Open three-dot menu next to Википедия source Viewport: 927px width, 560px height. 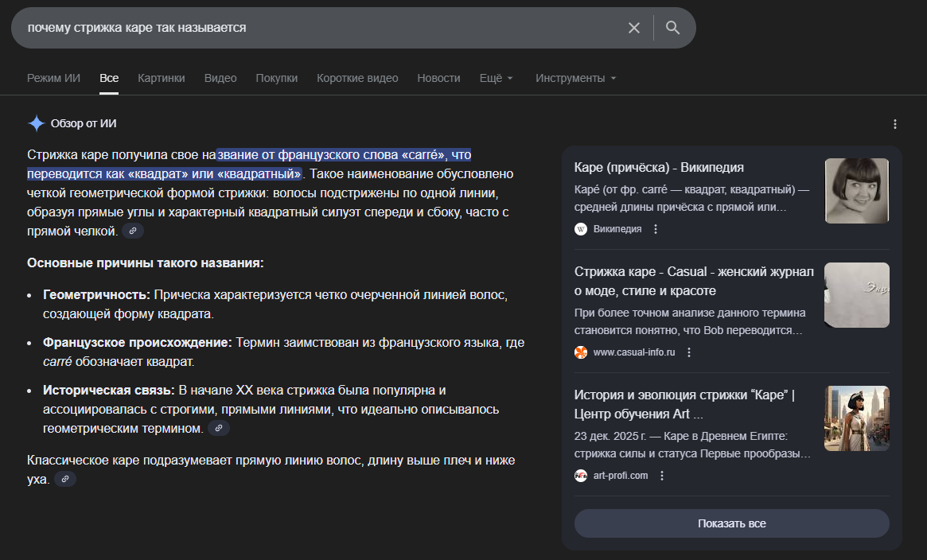tap(656, 229)
